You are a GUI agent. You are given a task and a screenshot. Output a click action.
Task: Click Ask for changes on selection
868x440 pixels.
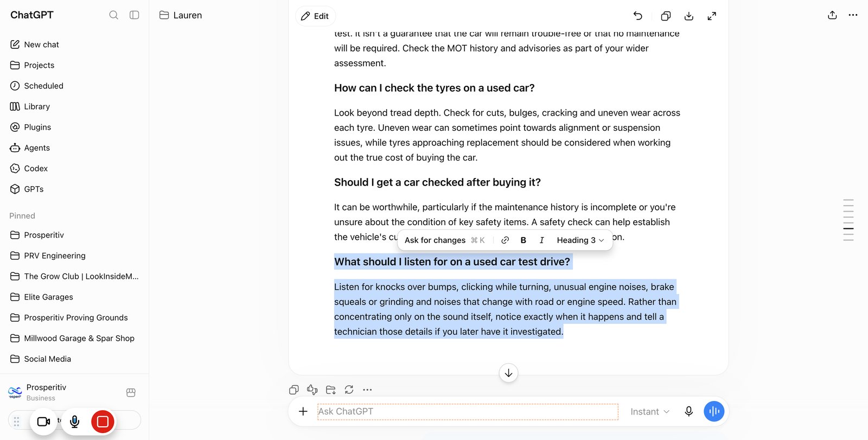click(445, 240)
